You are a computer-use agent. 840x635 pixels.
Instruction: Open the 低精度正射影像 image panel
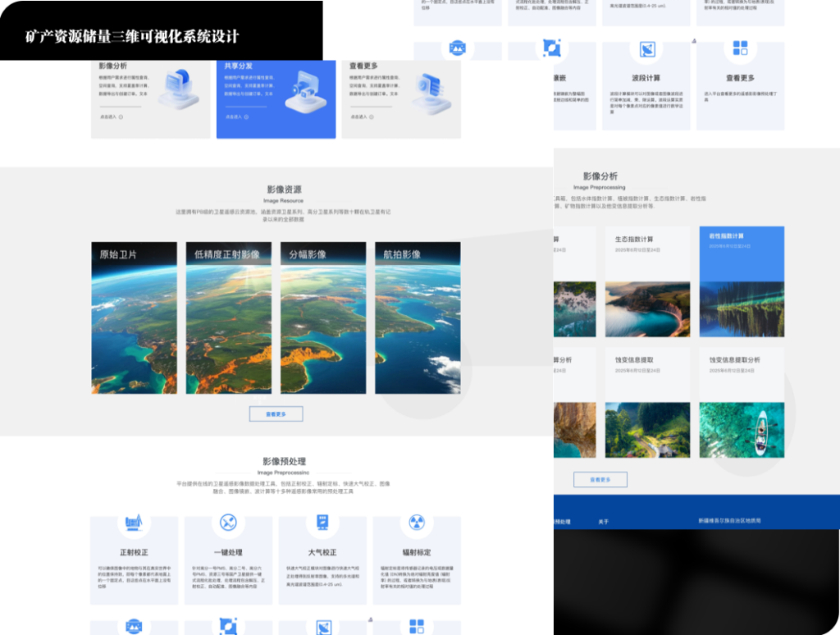228,317
